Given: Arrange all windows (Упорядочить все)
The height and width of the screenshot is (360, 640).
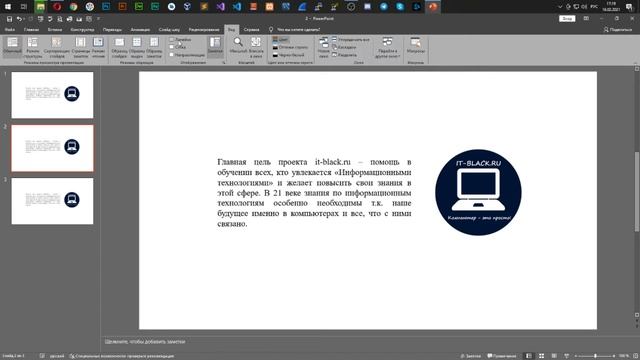Looking at the screenshot, I should tap(351, 40).
